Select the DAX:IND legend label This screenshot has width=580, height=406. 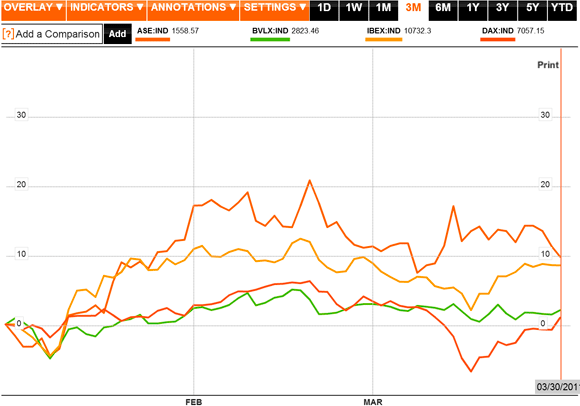[x=498, y=31]
